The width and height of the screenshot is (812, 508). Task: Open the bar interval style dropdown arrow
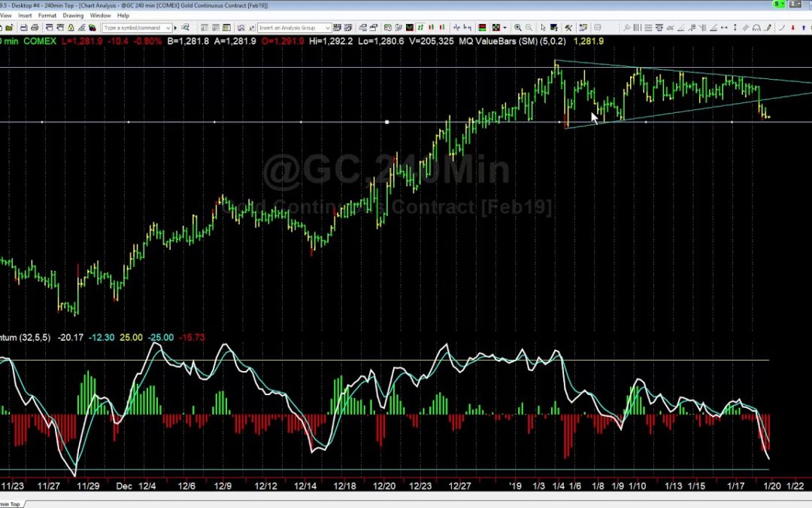tap(504, 28)
